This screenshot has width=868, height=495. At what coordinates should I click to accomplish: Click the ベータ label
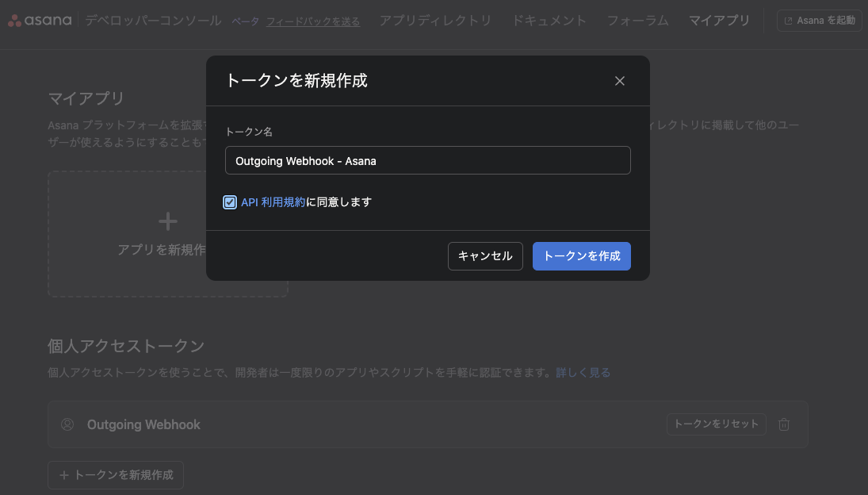click(x=245, y=21)
